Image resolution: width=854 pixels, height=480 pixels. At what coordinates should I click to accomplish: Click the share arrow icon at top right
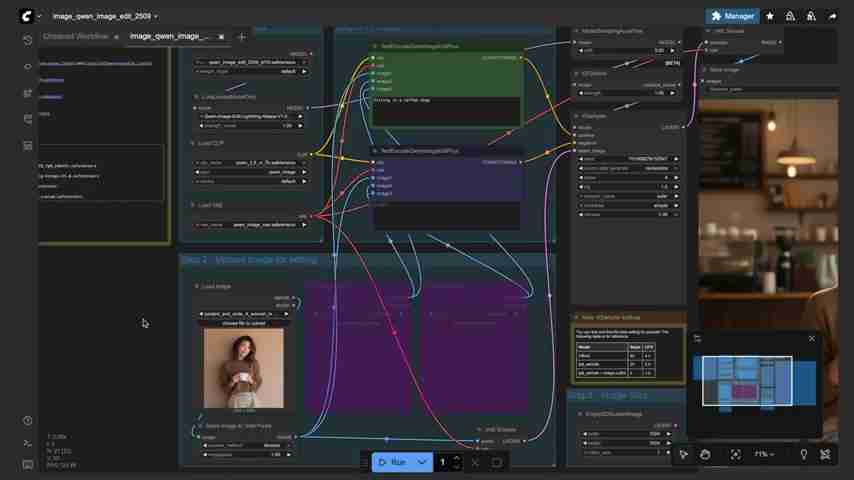click(832, 16)
